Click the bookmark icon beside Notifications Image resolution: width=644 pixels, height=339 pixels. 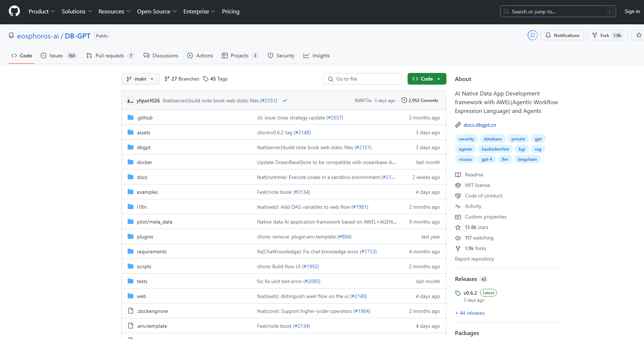click(x=532, y=35)
